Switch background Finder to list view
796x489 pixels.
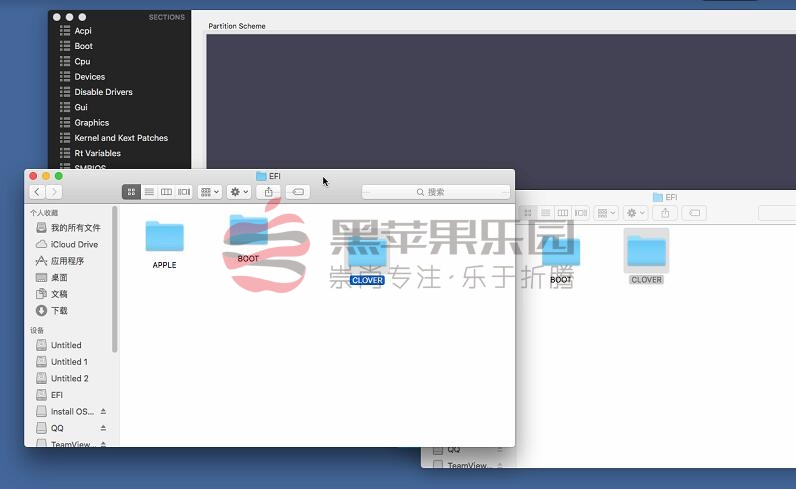coord(545,213)
